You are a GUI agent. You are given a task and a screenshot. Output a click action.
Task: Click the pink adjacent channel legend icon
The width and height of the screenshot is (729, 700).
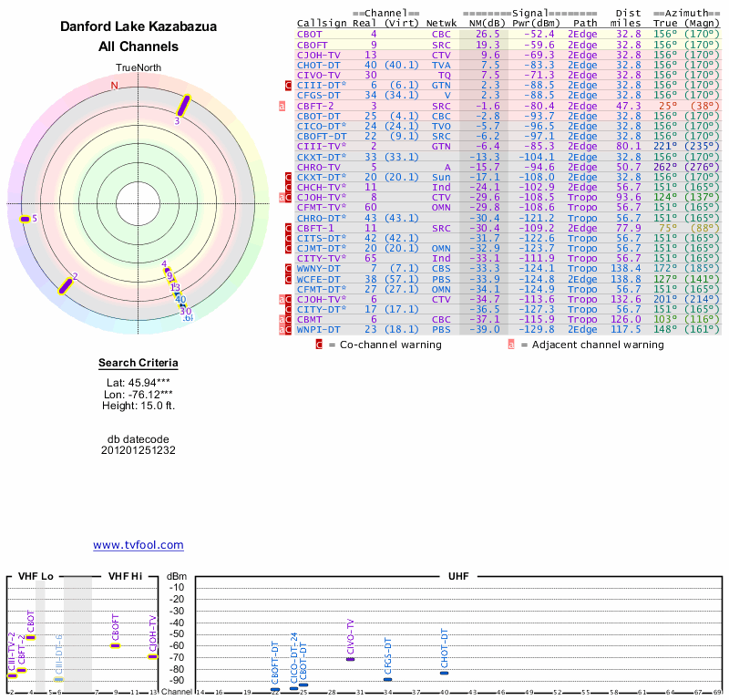click(511, 345)
